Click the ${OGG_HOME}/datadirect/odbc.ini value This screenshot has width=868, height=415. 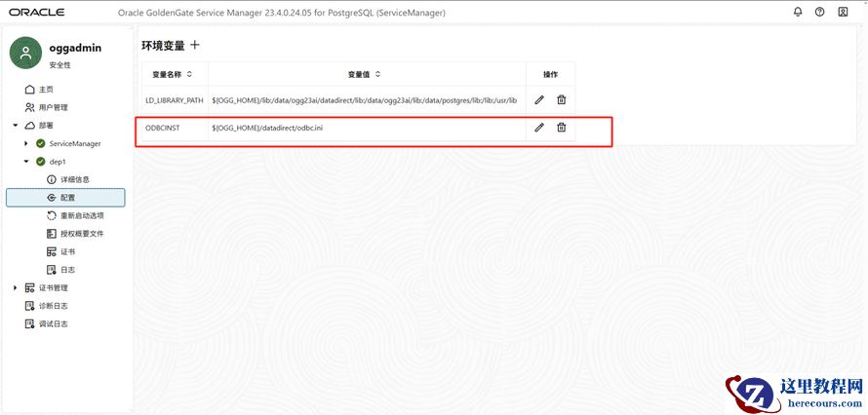[267, 128]
